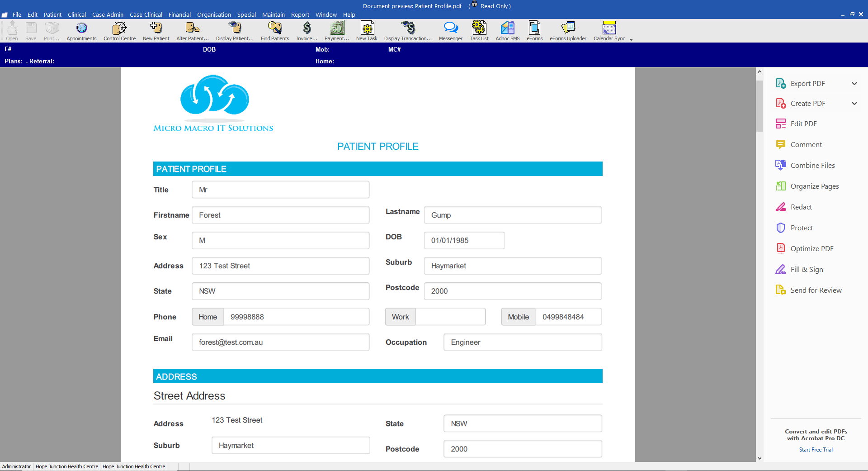This screenshot has height=471, width=868.
Task: Open Fill & Sign tool
Action: pos(807,269)
